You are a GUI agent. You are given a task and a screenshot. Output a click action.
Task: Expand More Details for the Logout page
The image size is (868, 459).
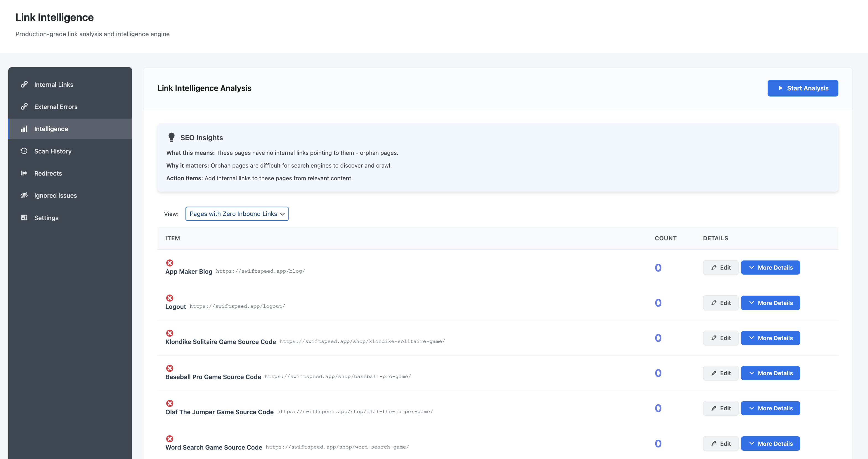click(x=771, y=303)
